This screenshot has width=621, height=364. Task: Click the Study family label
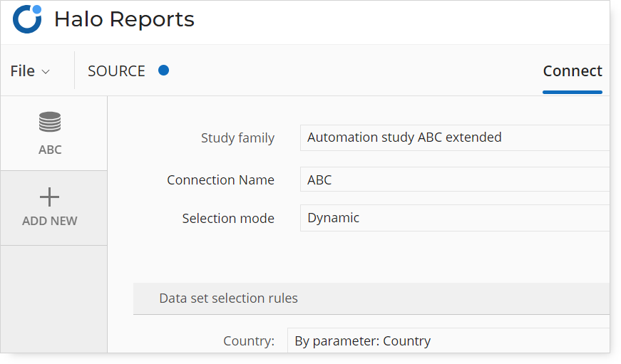tap(237, 138)
